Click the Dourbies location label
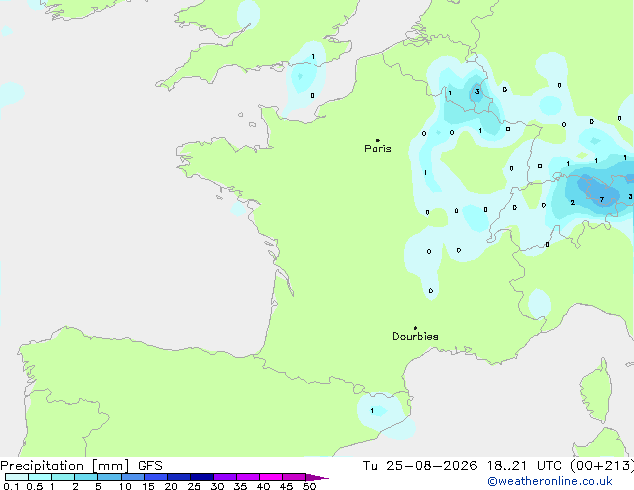 (415, 336)
